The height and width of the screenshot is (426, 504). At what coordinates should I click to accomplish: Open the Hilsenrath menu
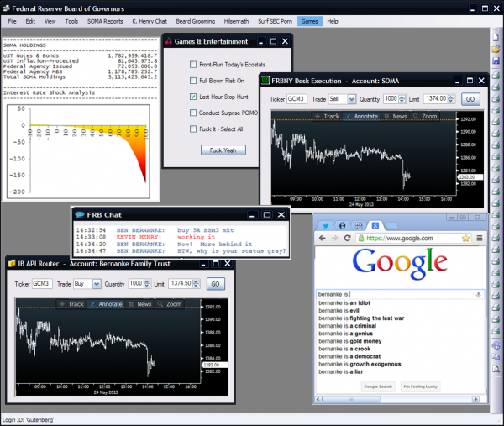(236, 21)
